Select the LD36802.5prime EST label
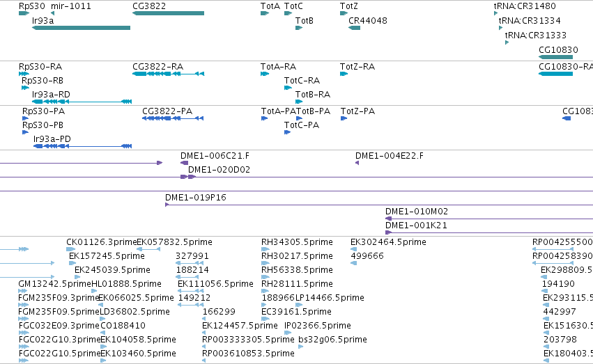This screenshot has width=593, height=364. click(135, 312)
